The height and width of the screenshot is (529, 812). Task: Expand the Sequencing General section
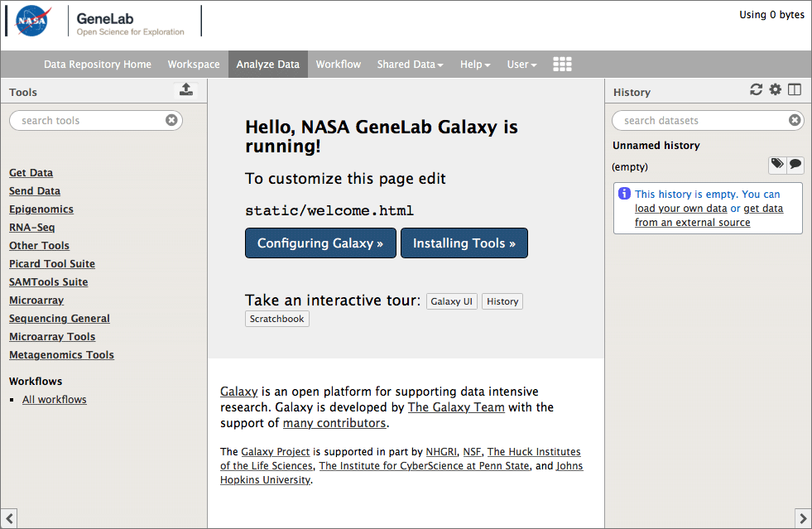pyautogui.click(x=60, y=318)
